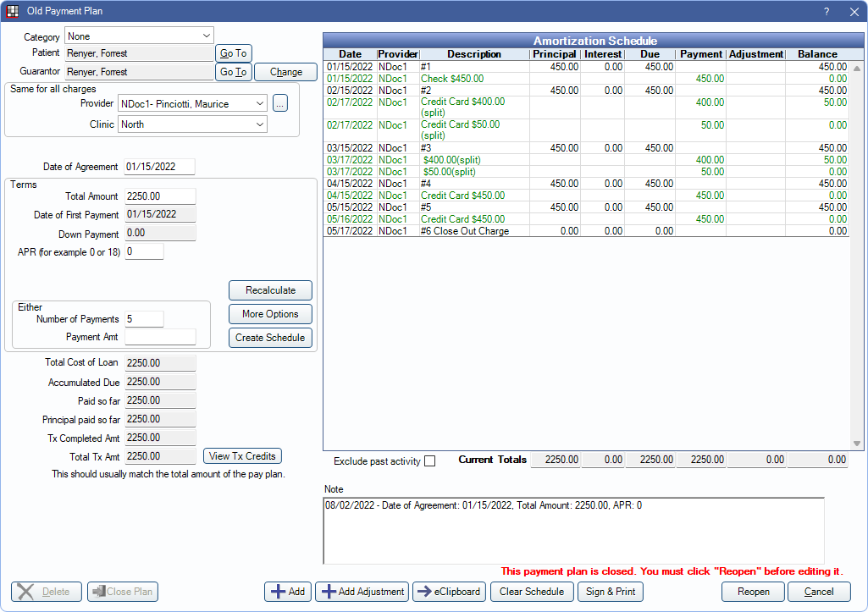Toggle the Exclude past activity checkbox
868x612 pixels.
pyautogui.click(x=429, y=461)
